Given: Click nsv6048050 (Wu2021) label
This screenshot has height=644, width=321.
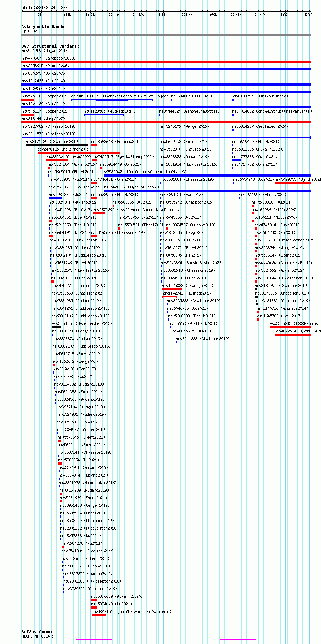Looking at the screenshot, I should (192, 96).
